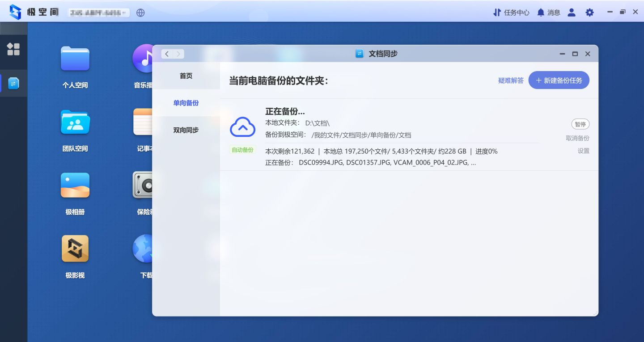
Task: Open the settings gear in top bar
Action: tap(589, 13)
